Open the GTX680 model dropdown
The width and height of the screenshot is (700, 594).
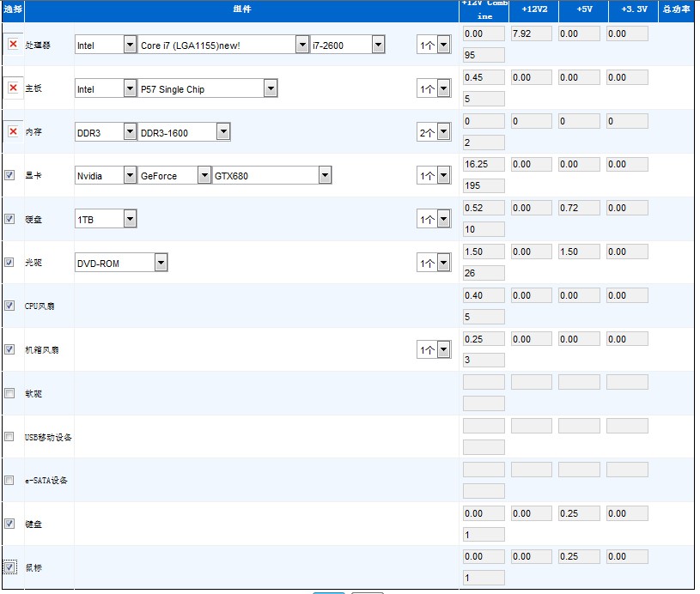272,175
